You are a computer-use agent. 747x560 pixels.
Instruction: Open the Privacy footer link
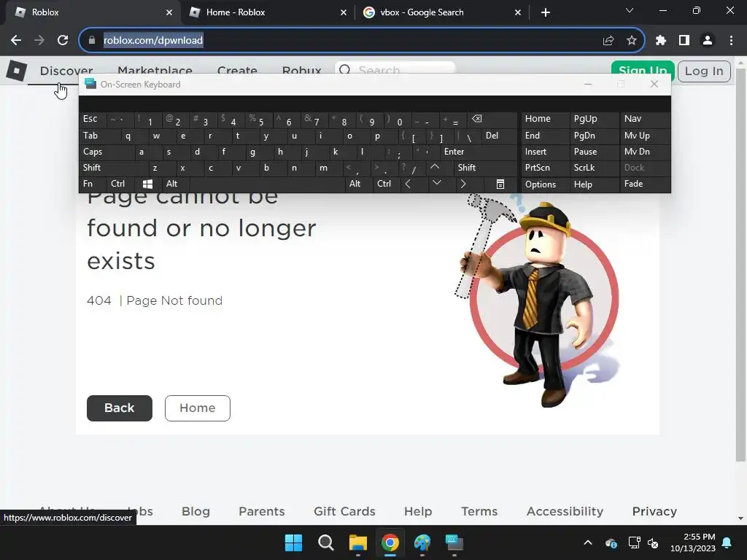[x=654, y=511]
